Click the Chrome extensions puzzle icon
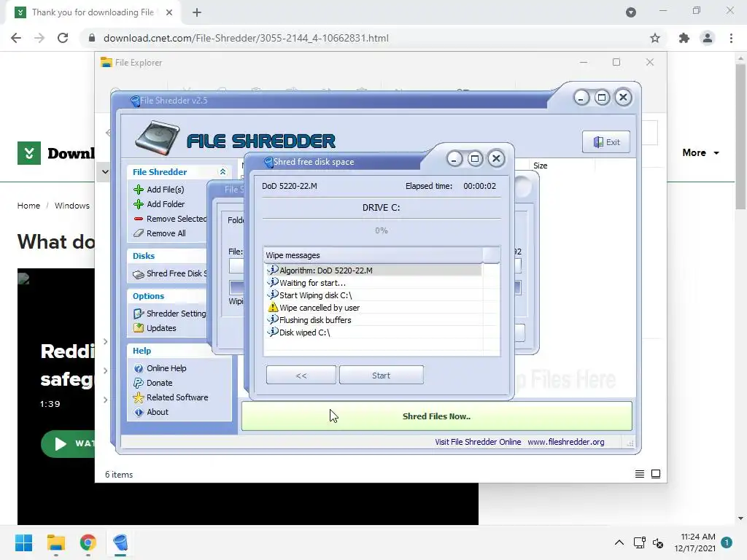Viewport: 747px width, 560px height. pos(684,38)
